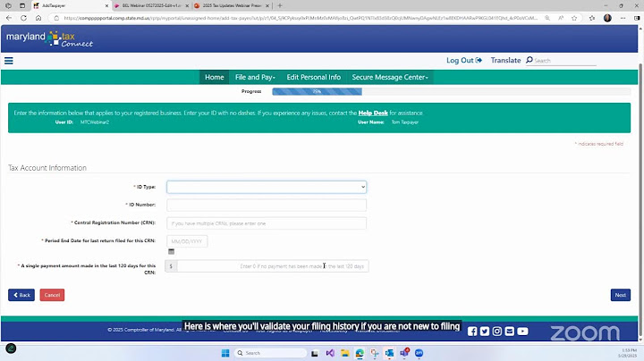The height and width of the screenshot is (361, 644).
Task: Close the 2025 Tax Updates Webinar tab
Action: [x=267, y=5]
